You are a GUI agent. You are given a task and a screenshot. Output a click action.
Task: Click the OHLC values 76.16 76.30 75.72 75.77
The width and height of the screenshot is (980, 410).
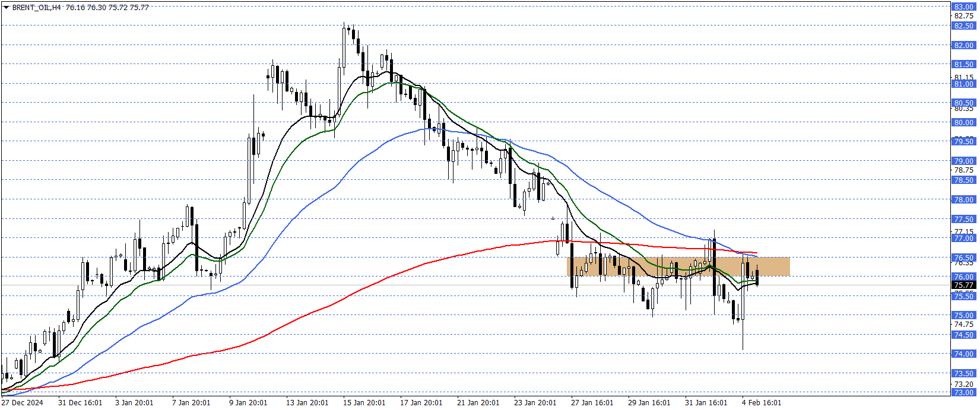pyautogui.click(x=107, y=8)
